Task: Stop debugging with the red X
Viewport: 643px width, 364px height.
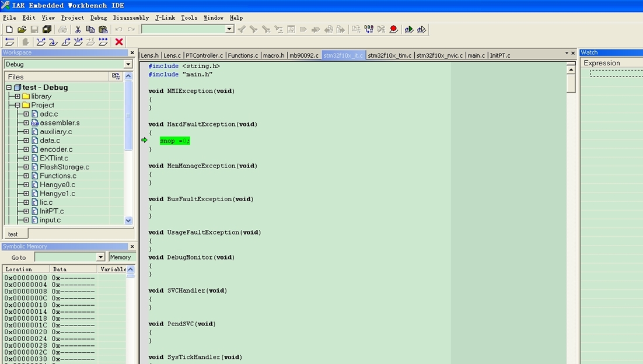Action: [x=119, y=42]
